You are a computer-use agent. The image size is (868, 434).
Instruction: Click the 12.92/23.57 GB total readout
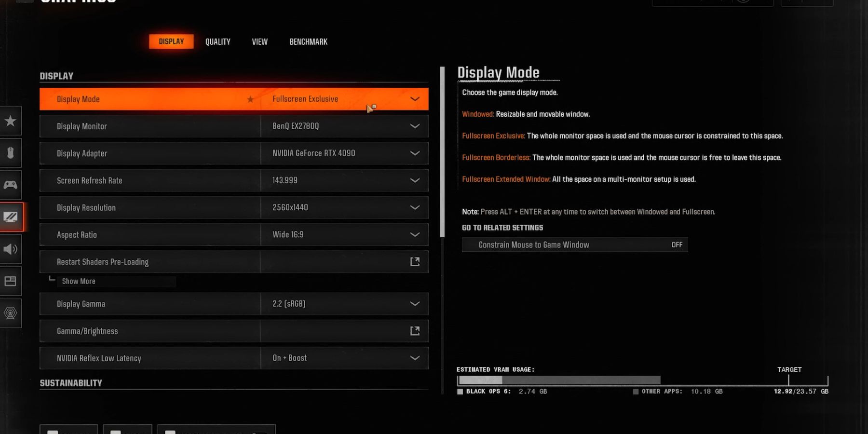click(x=801, y=392)
